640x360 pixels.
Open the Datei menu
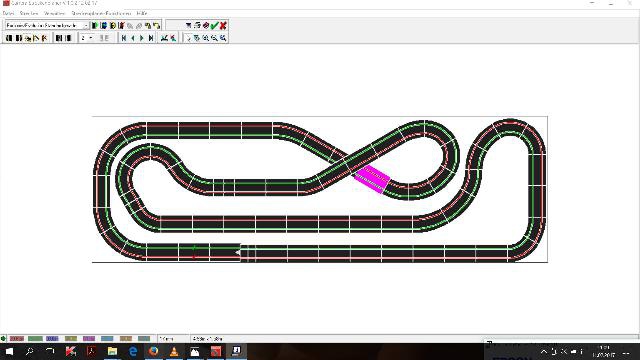(x=8, y=13)
